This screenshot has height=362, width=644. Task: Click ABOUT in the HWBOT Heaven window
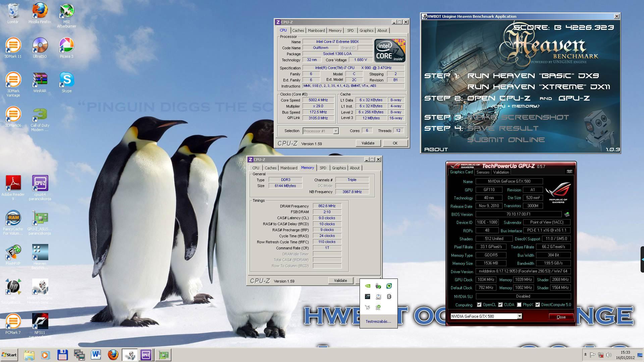pyautogui.click(x=436, y=149)
